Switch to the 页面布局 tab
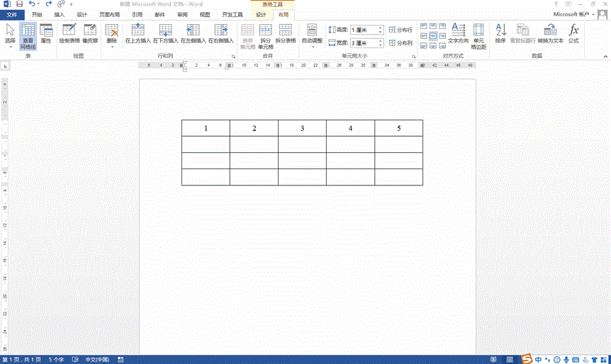 click(109, 14)
